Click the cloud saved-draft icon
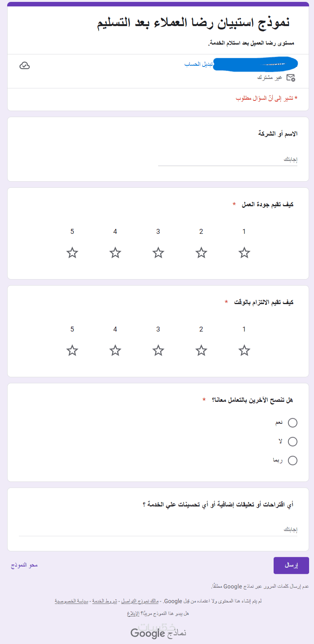This screenshot has height=644, width=314. 25,66
